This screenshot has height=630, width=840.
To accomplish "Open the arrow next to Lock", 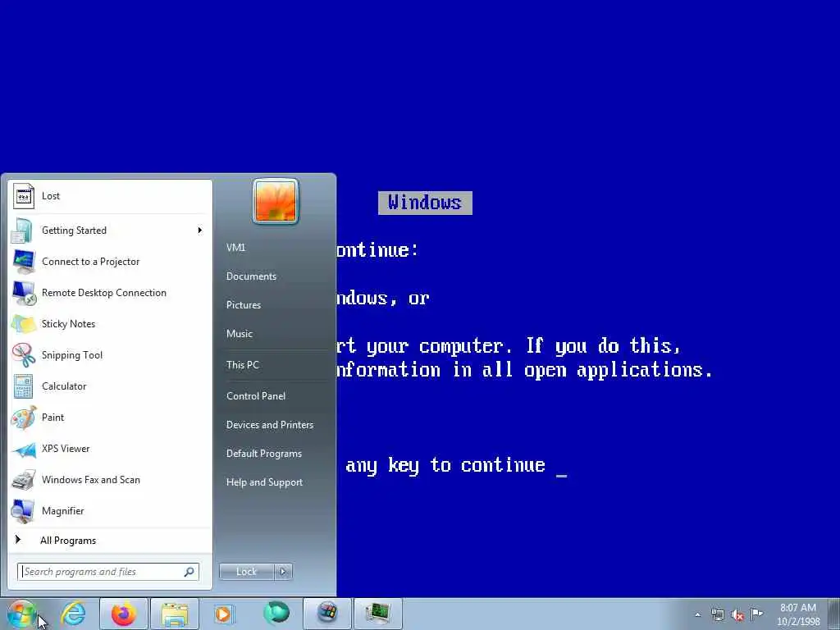I will point(283,572).
